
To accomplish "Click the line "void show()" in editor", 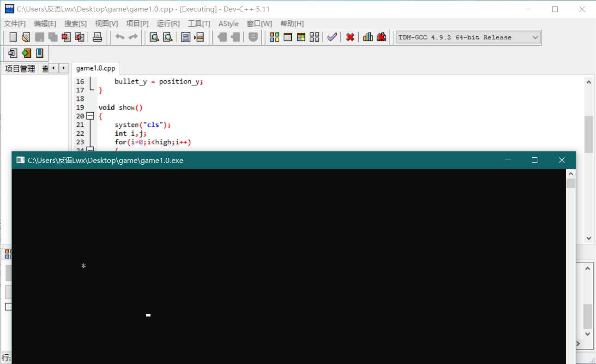I will coord(120,107).
